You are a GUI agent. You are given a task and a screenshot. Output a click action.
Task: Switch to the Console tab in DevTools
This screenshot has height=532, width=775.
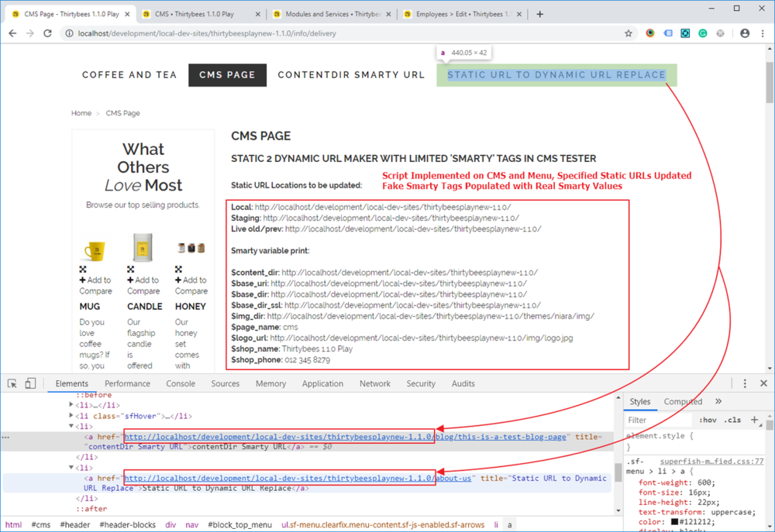tap(181, 383)
